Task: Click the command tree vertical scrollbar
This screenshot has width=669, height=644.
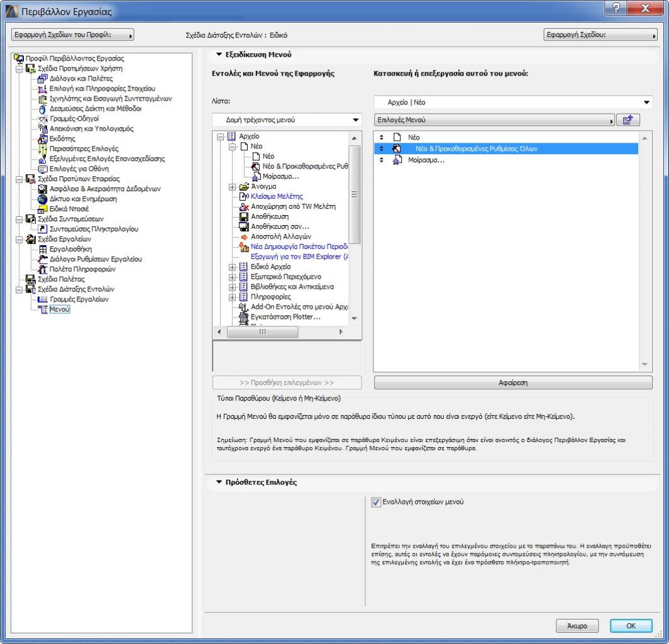Action: click(356, 189)
